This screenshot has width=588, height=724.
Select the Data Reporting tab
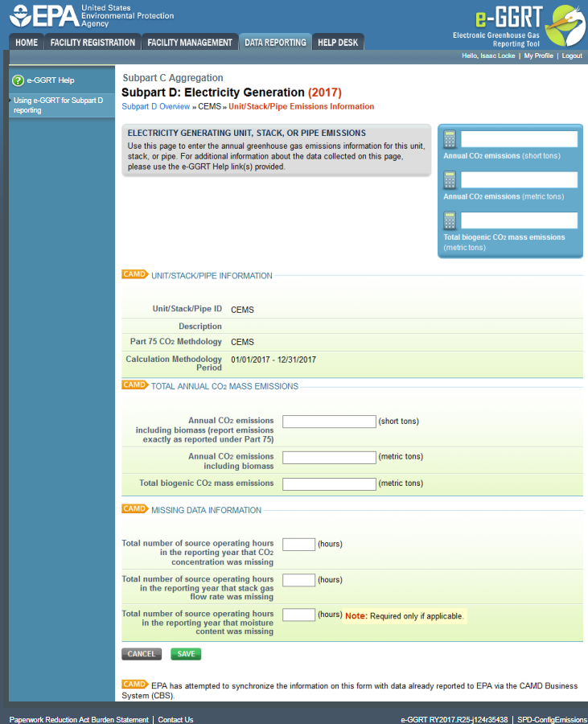click(x=275, y=42)
